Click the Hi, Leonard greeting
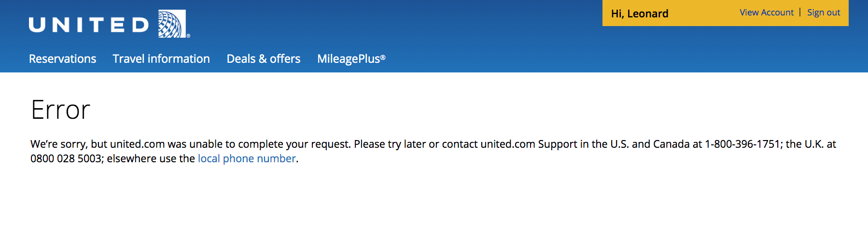The height and width of the screenshot is (226, 868). point(640,14)
